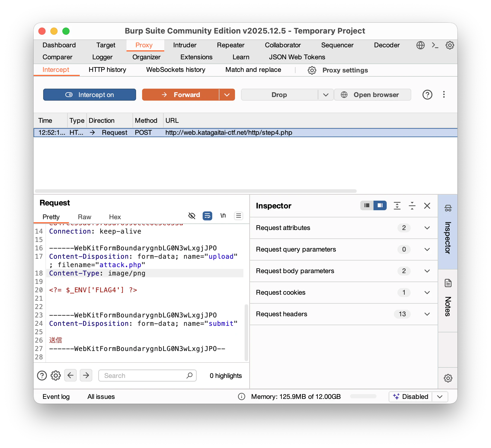491x448 pixels.
Task: Switch request view to Raw tab
Action: (x=85, y=217)
